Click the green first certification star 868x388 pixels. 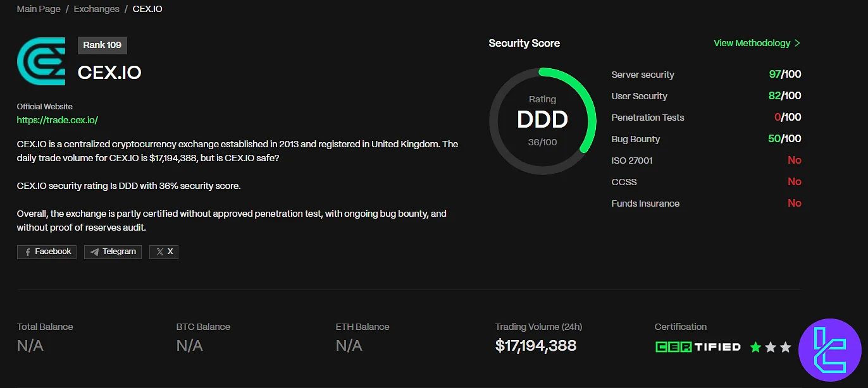click(755, 347)
